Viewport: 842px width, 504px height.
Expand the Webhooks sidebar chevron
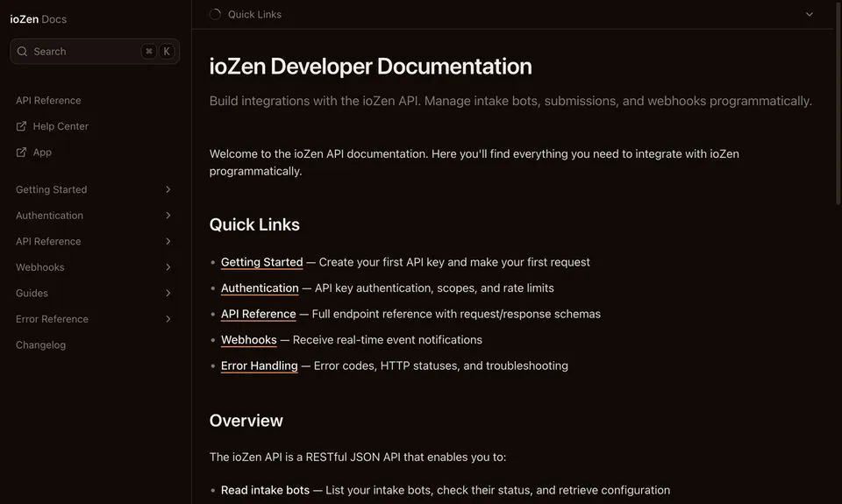pyautogui.click(x=168, y=266)
